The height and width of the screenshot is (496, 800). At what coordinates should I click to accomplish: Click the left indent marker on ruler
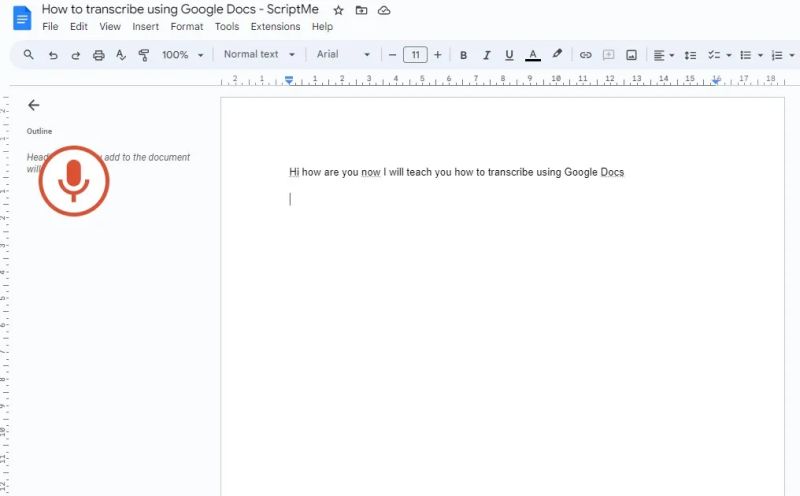click(x=289, y=80)
